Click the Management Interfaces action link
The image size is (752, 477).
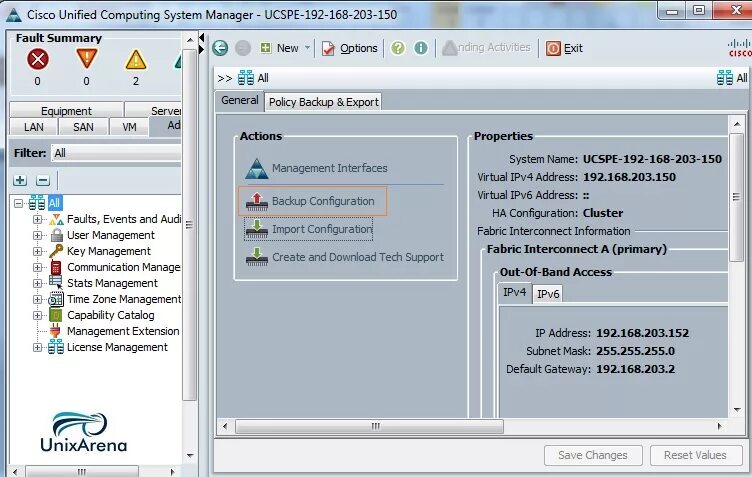pos(317,168)
